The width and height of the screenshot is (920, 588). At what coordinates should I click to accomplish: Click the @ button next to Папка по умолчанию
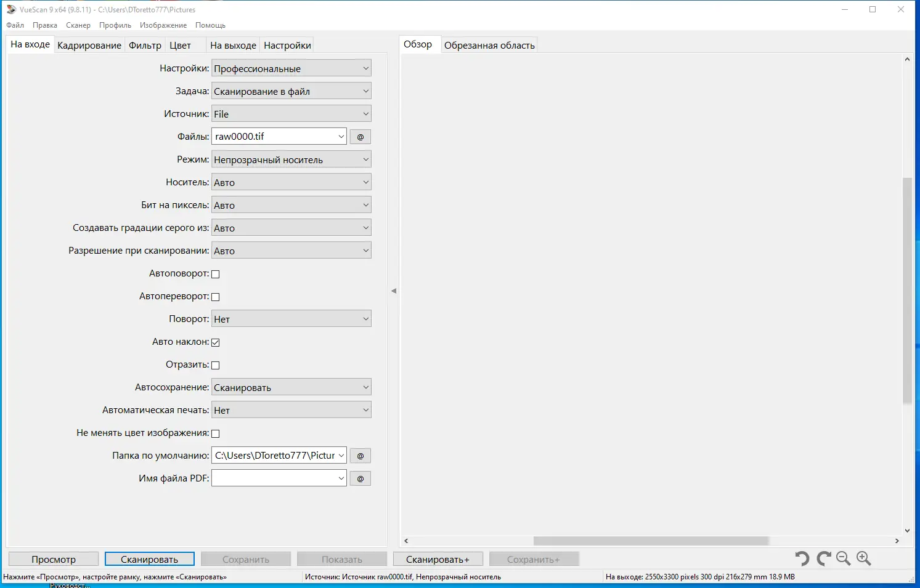point(360,456)
